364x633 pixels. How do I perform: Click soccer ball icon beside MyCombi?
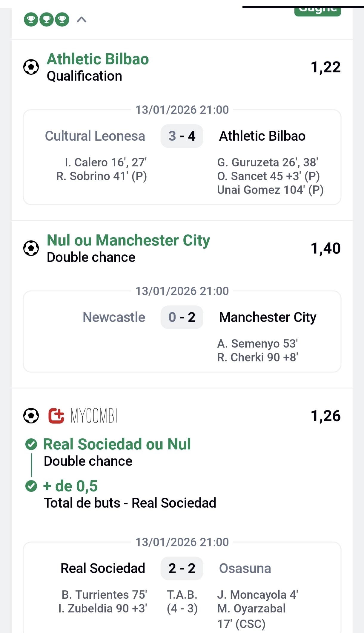pyautogui.click(x=31, y=416)
